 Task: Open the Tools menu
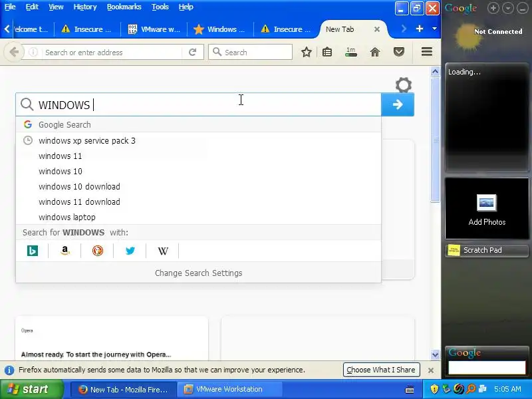(160, 7)
